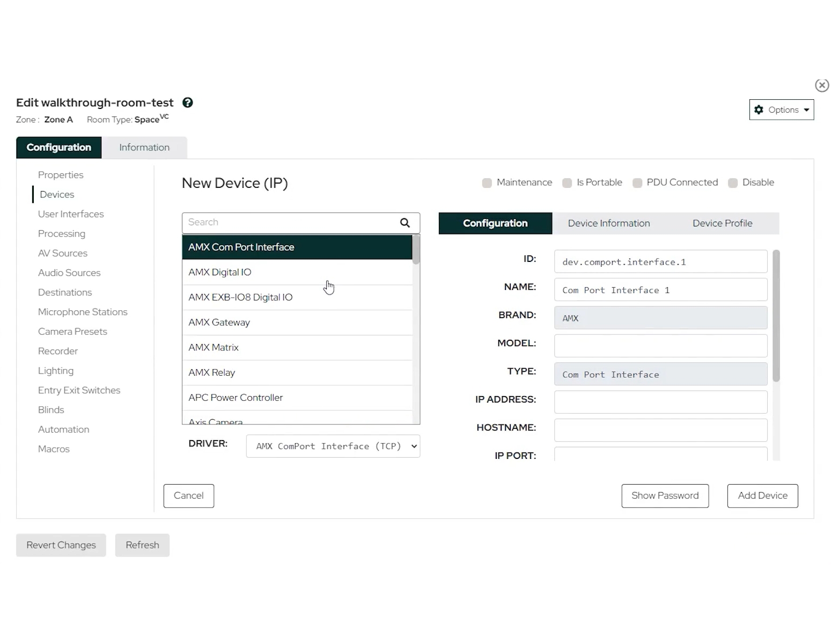Click the Cancel button
The width and height of the screenshot is (831, 644).
click(188, 496)
